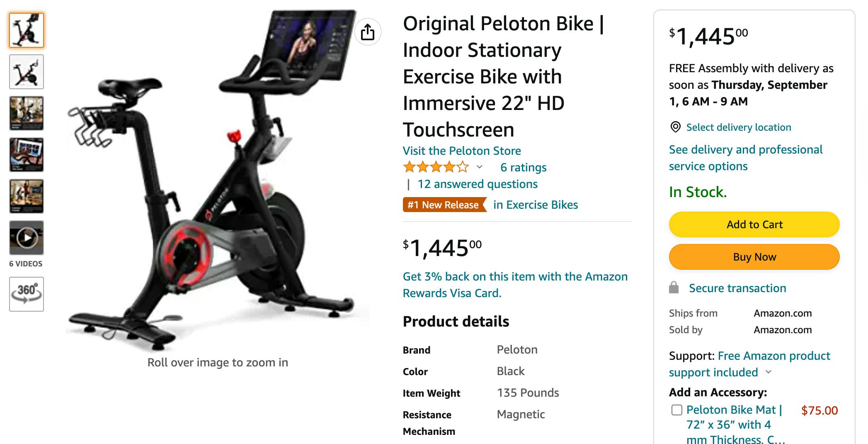Open the Visit the Peloton Store link
Viewport: 868px width, 444px height.
coord(462,151)
